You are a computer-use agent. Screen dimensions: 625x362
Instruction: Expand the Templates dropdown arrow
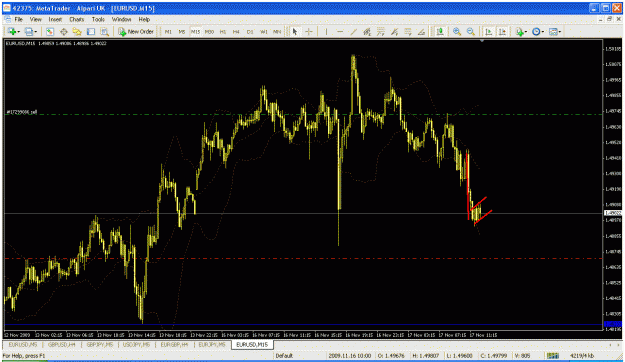coord(560,32)
